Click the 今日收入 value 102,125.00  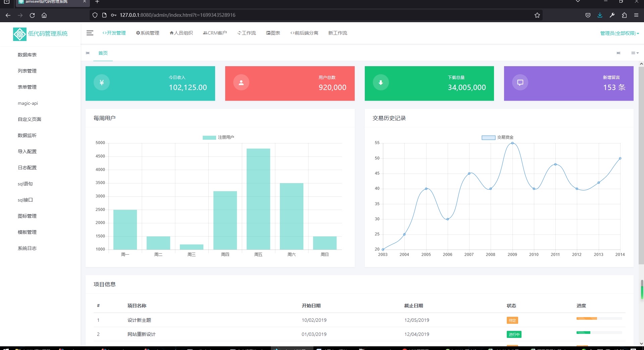188,87
